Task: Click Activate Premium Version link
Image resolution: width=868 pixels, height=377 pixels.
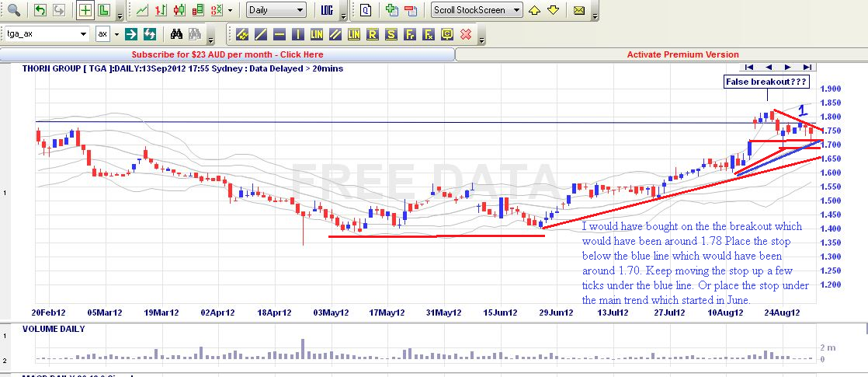Action: pos(682,54)
